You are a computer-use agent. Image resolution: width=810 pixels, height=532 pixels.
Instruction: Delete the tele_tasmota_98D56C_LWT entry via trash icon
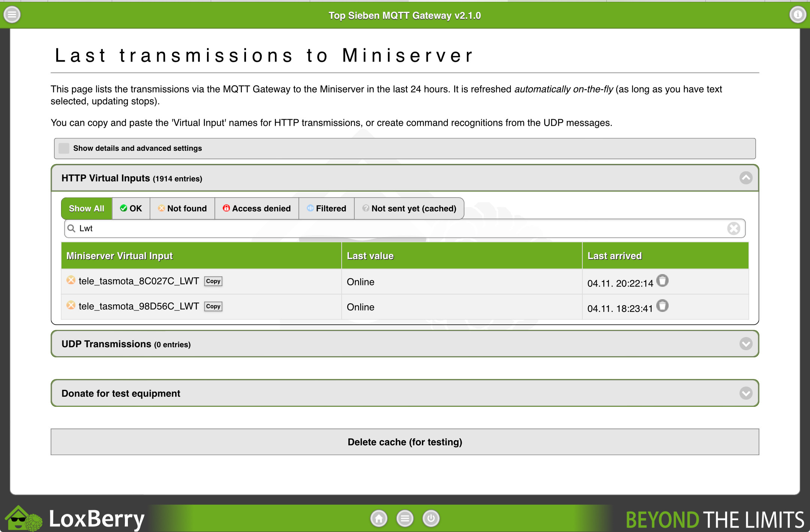pos(663,306)
